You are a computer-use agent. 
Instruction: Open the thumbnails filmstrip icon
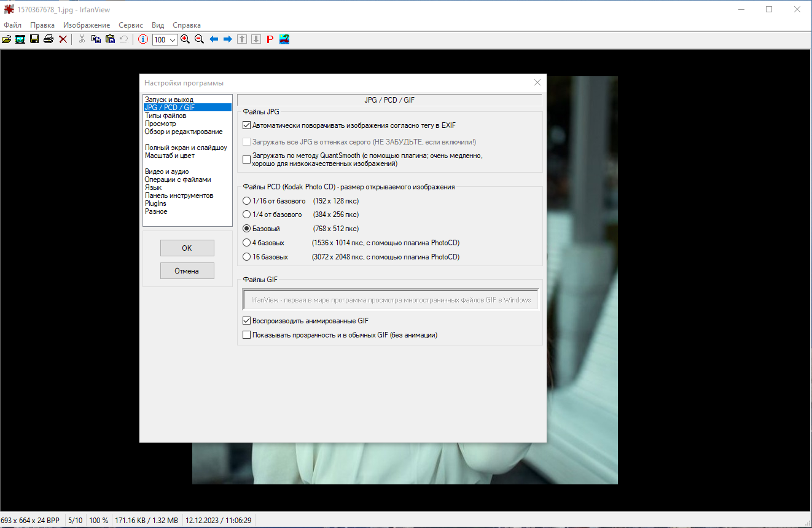point(20,39)
